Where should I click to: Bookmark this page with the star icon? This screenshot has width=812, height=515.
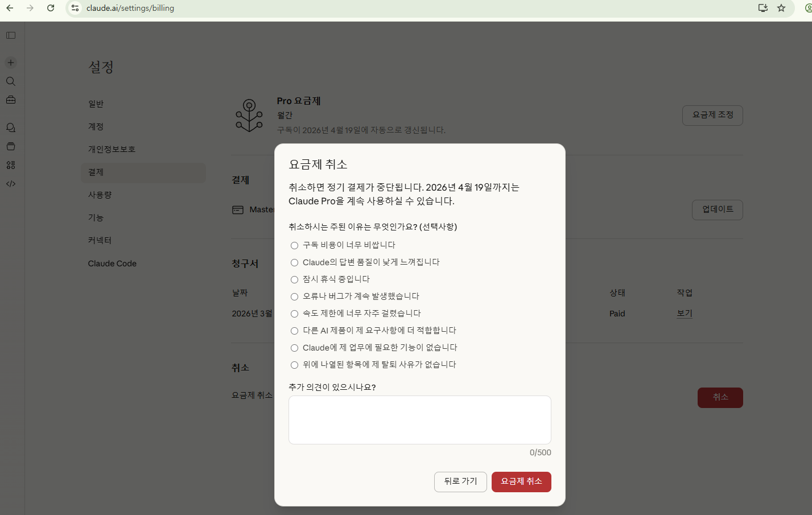(781, 8)
